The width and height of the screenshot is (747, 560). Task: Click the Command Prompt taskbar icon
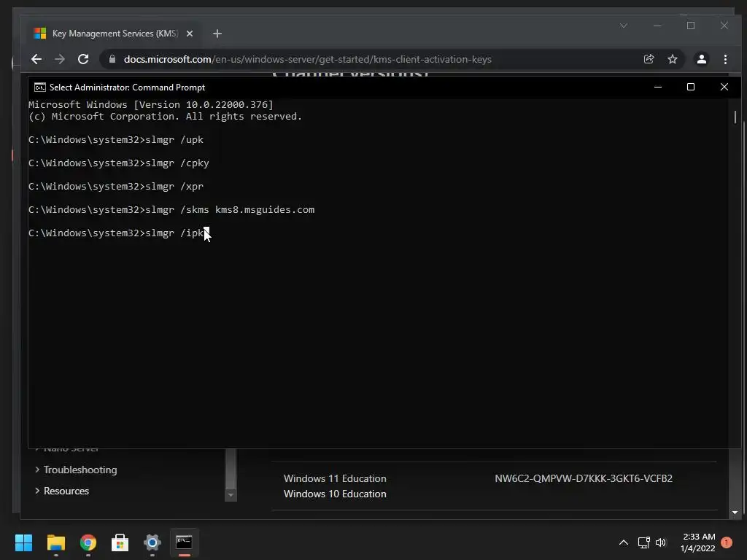point(184,542)
